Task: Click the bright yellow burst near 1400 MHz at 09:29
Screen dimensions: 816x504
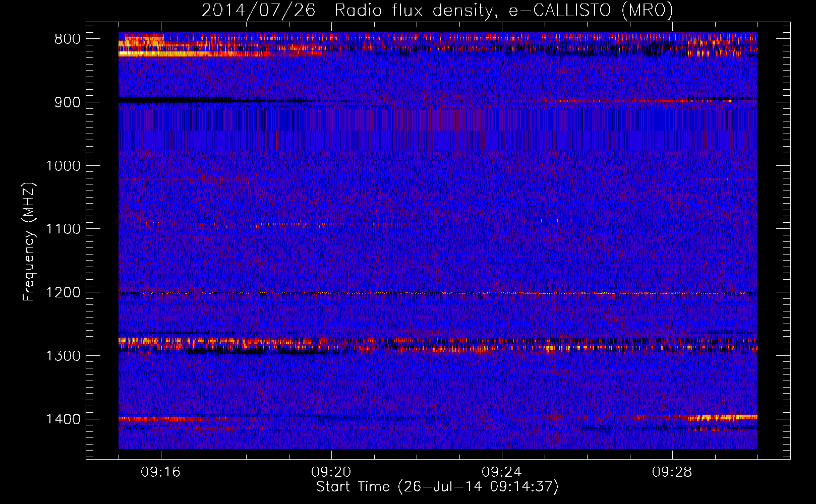Action: [x=723, y=417]
